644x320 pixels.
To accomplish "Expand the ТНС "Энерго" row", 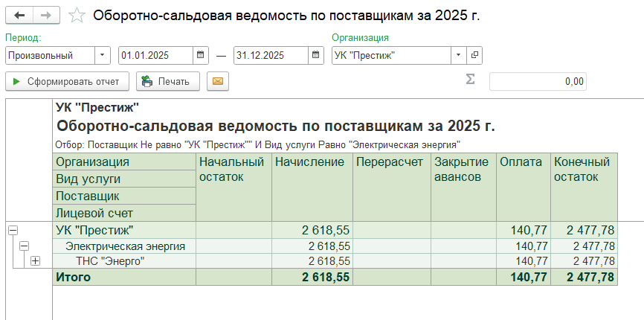I will tap(35, 260).
